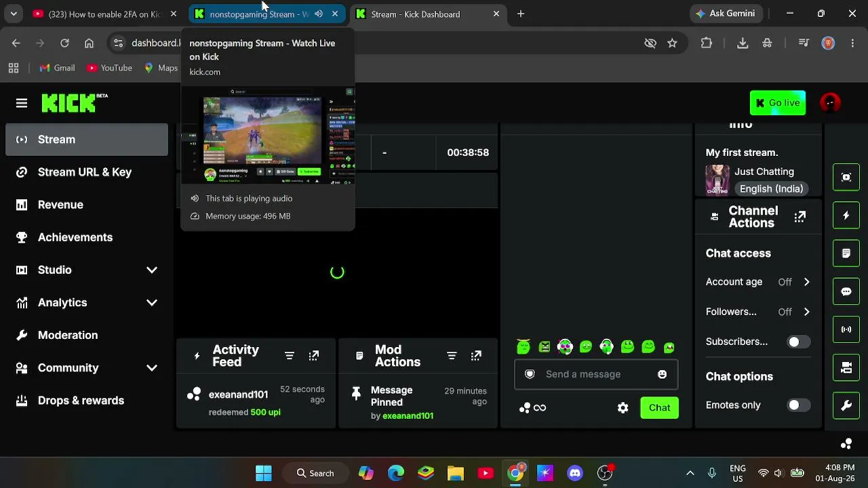
Task: Select the document mod actions widget icon
Action: (x=846, y=253)
